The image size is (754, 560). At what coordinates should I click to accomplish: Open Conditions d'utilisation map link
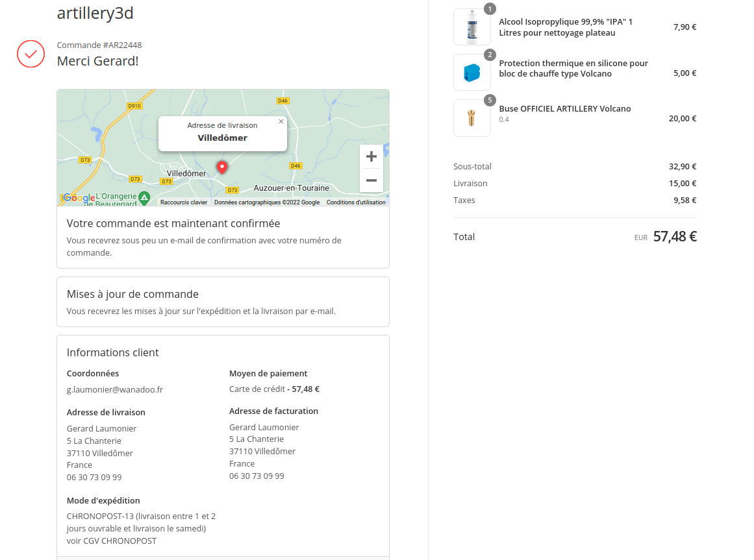tap(356, 202)
